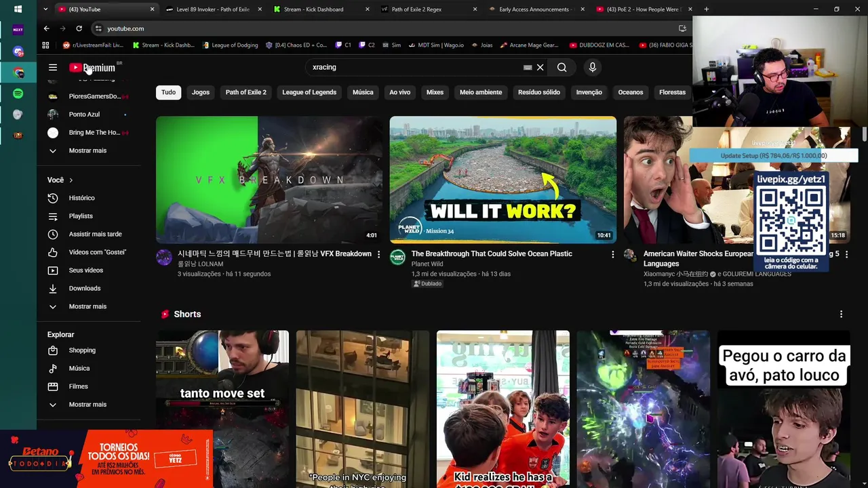Open Bring Me The Ho... channel
The width and height of the screenshot is (868, 488).
click(94, 133)
